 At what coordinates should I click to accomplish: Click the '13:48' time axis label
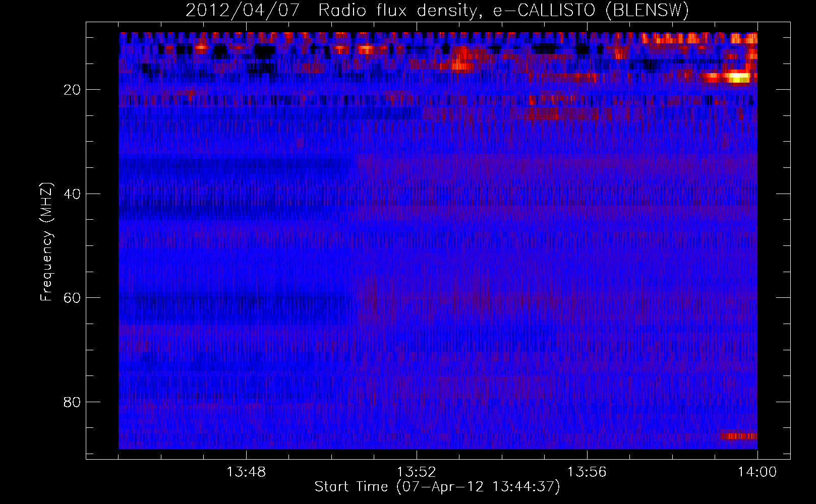tap(246, 472)
